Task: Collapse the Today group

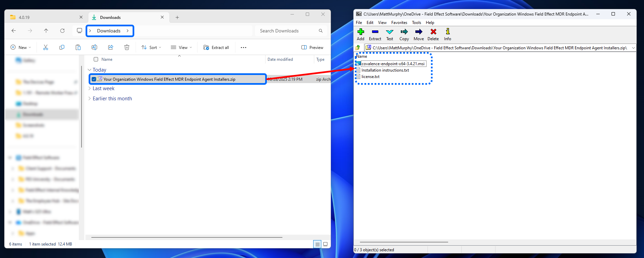Action: point(89,70)
